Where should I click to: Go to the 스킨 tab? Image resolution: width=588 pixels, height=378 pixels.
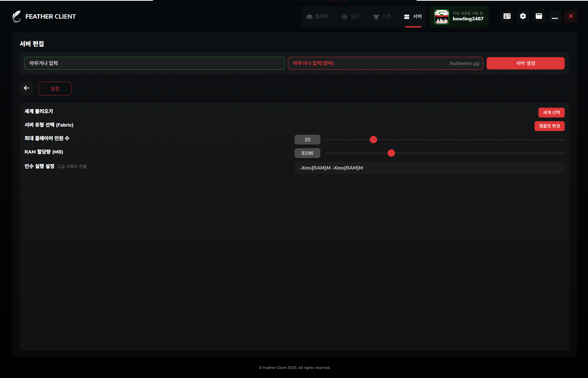(x=382, y=16)
